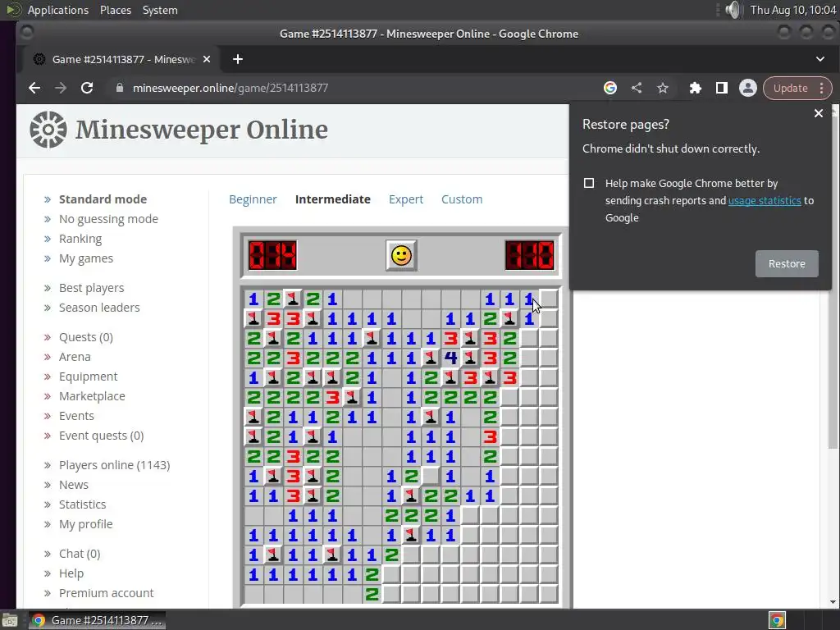Click the browser forward arrow

point(61,88)
